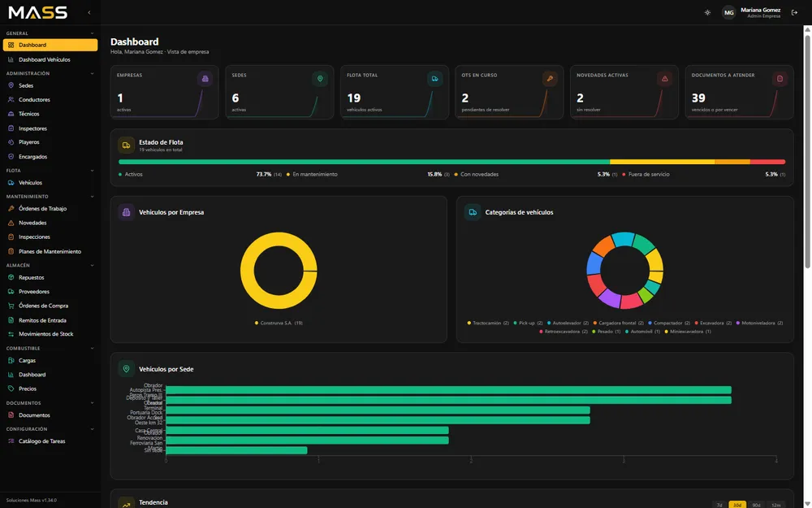Toggle Autoelevador series in categories legend

[x=568, y=323]
